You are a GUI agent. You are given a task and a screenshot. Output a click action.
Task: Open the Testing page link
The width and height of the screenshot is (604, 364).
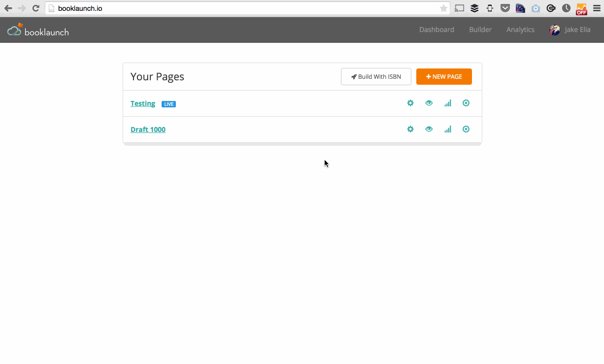(x=143, y=103)
